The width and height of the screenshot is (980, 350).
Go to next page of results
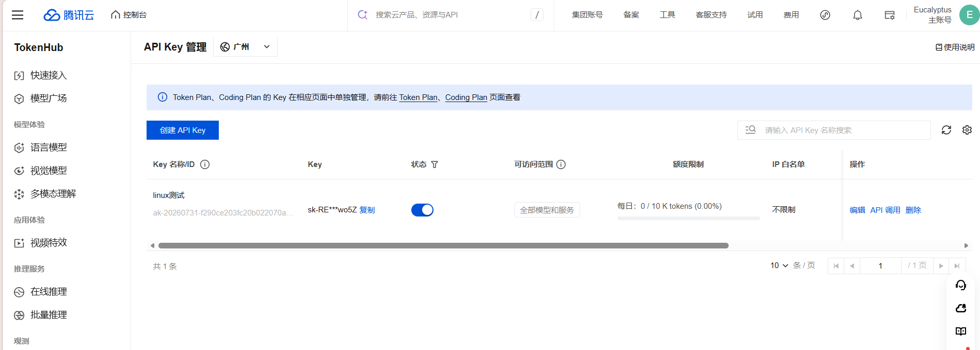tap(941, 266)
